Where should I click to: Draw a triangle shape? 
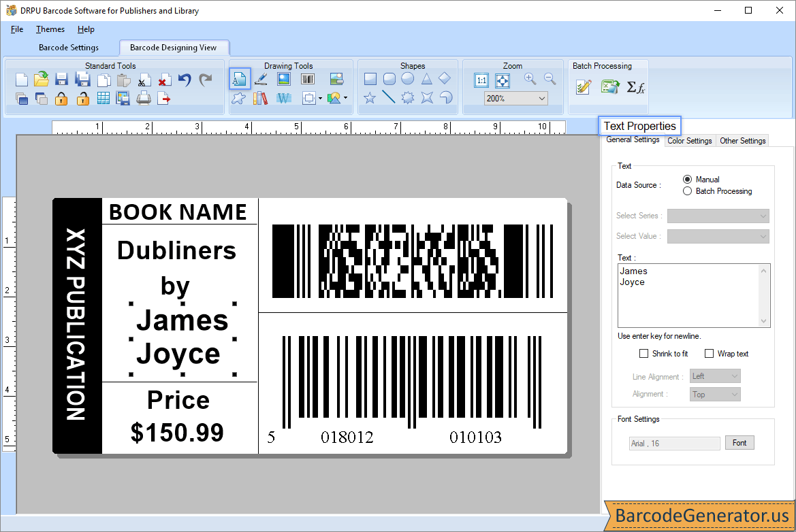426,79
